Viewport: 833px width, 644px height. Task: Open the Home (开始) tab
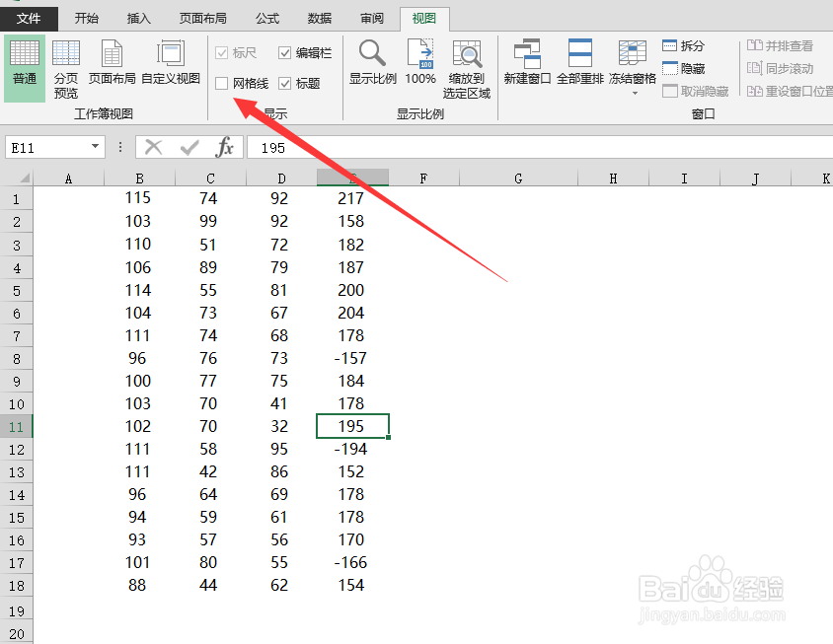pyautogui.click(x=87, y=19)
